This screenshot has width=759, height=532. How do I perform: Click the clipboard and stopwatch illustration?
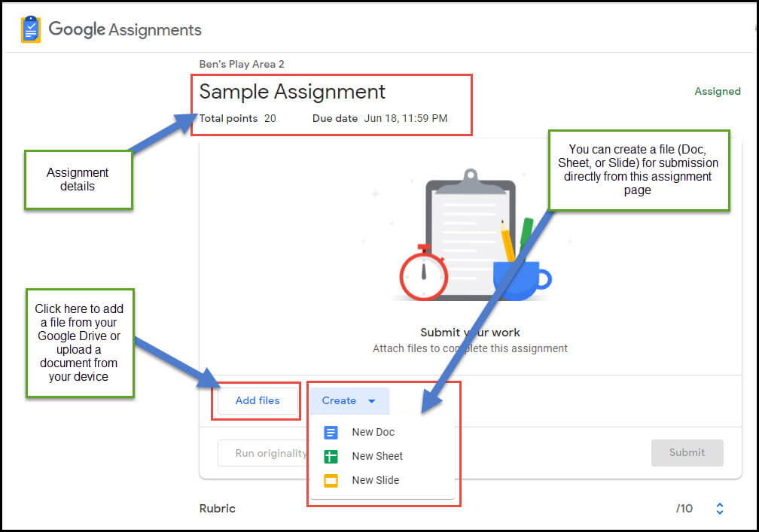coord(471,235)
